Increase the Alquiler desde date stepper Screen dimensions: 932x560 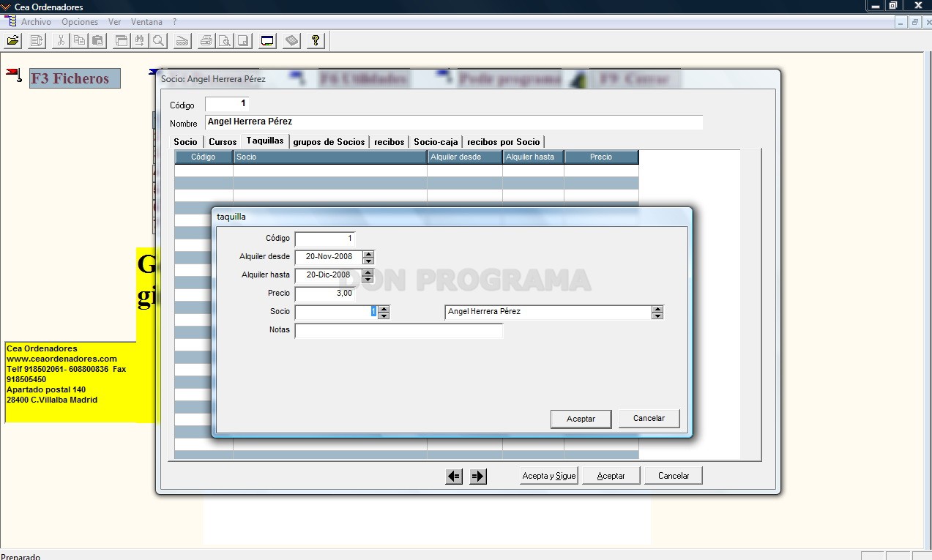click(x=368, y=254)
